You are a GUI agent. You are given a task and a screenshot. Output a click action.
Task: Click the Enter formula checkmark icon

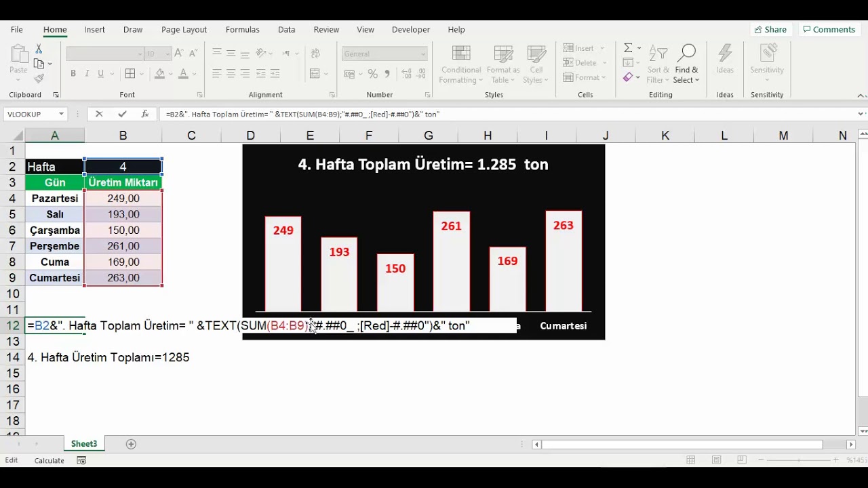coord(122,115)
